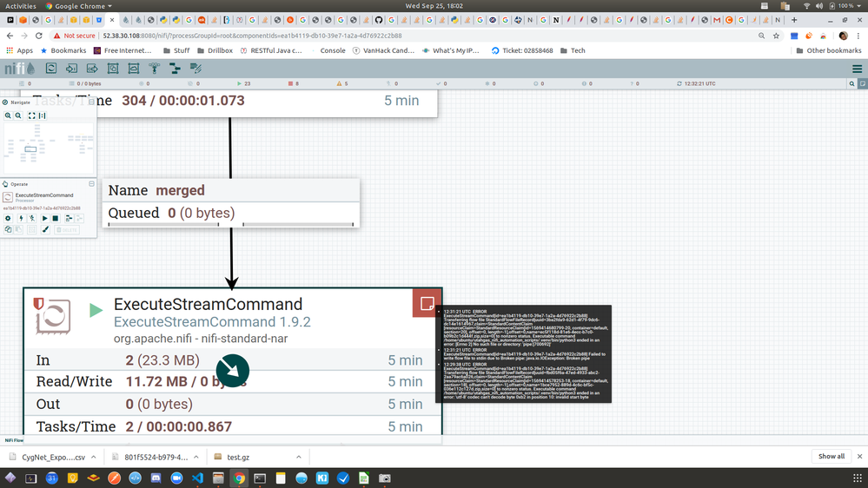Open the bulletin icon on ExecuteStreamCommand processor
Screen dimensions: 868x488
[427, 303]
